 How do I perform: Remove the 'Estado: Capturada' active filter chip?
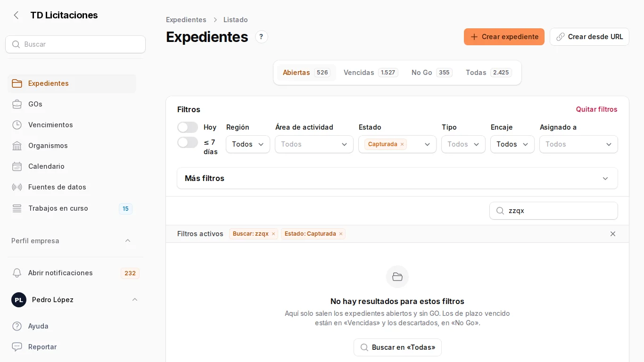click(341, 234)
